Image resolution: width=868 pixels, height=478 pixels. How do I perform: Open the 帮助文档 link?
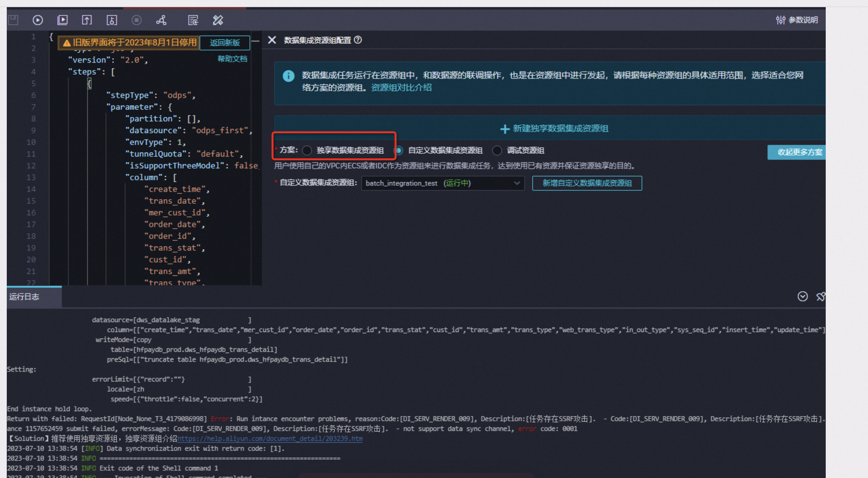[x=232, y=59]
